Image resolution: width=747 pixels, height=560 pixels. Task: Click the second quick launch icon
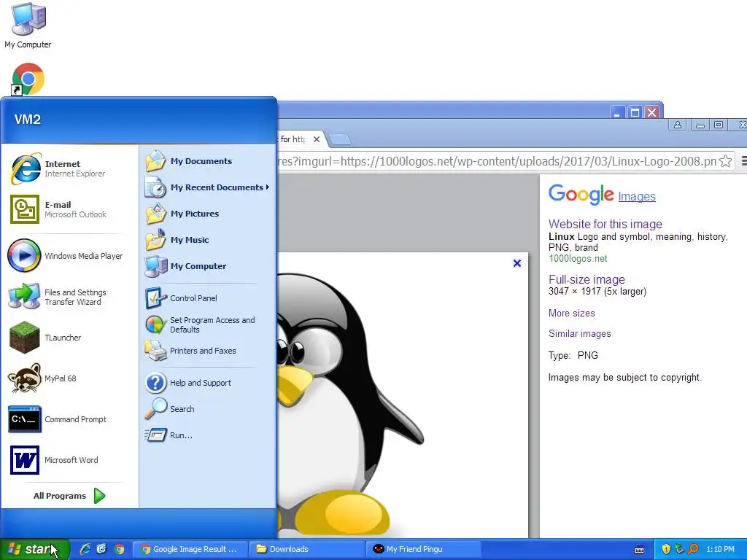(x=102, y=549)
